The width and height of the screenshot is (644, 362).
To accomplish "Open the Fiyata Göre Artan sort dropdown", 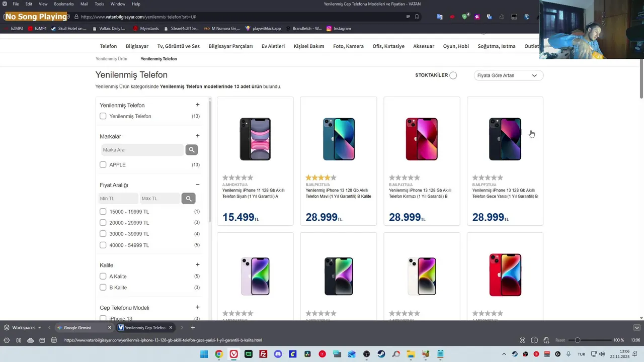I will coord(509,75).
